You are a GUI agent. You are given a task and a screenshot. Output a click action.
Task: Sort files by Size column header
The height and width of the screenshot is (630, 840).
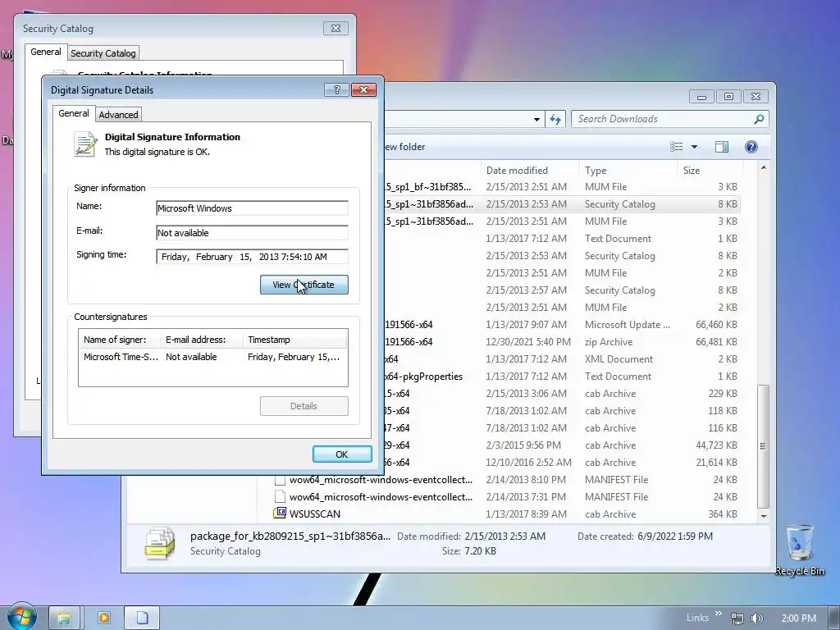tap(710, 171)
